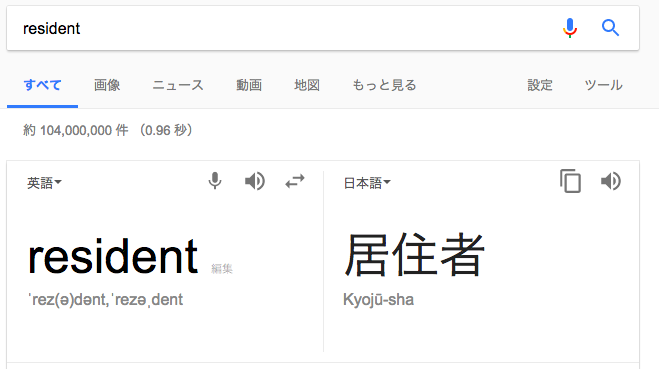Open the 設定 menu
This screenshot has width=659, height=369.
(x=540, y=85)
